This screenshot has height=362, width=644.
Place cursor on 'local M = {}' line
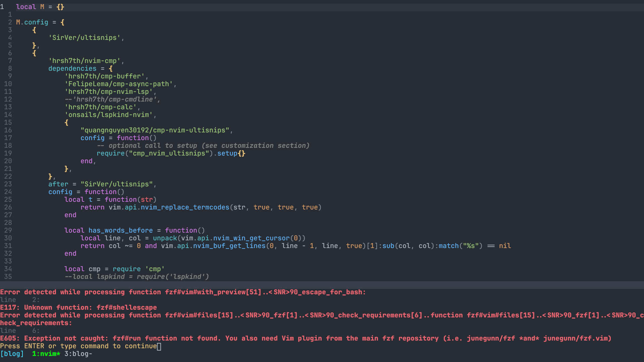40,7
